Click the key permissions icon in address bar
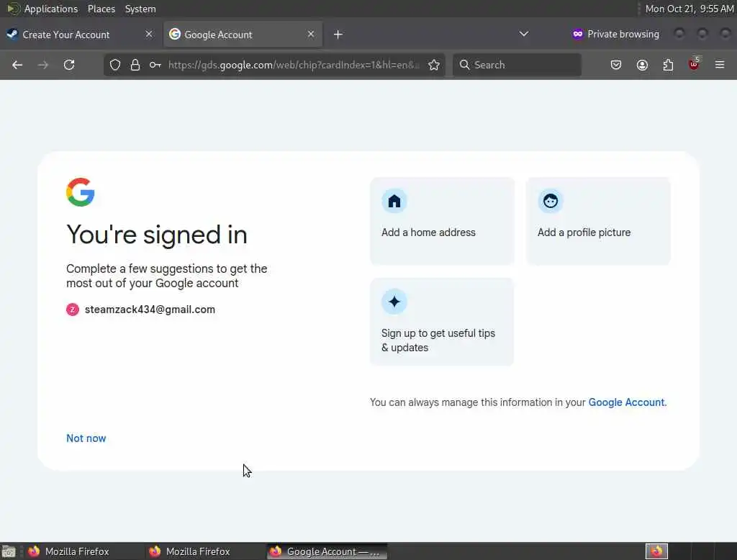737x560 pixels. click(x=155, y=65)
